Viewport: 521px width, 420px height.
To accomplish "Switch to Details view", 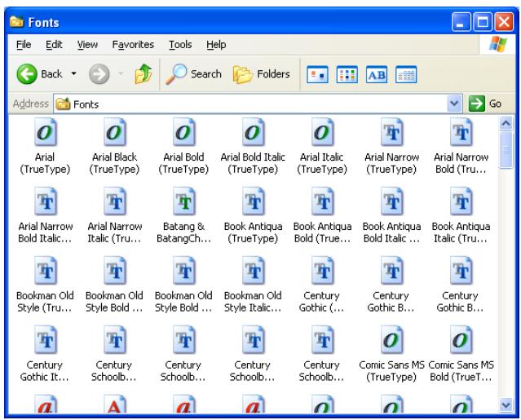I will point(406,74).
